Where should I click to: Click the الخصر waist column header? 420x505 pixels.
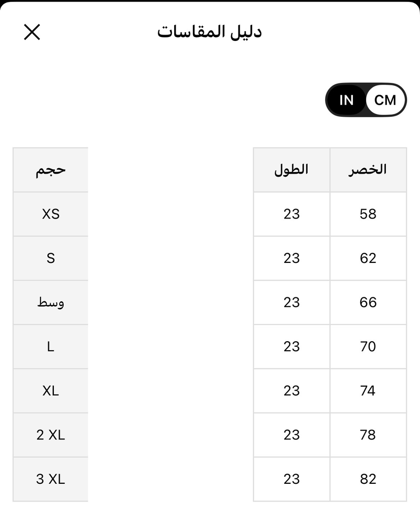(x=368, y=170)
